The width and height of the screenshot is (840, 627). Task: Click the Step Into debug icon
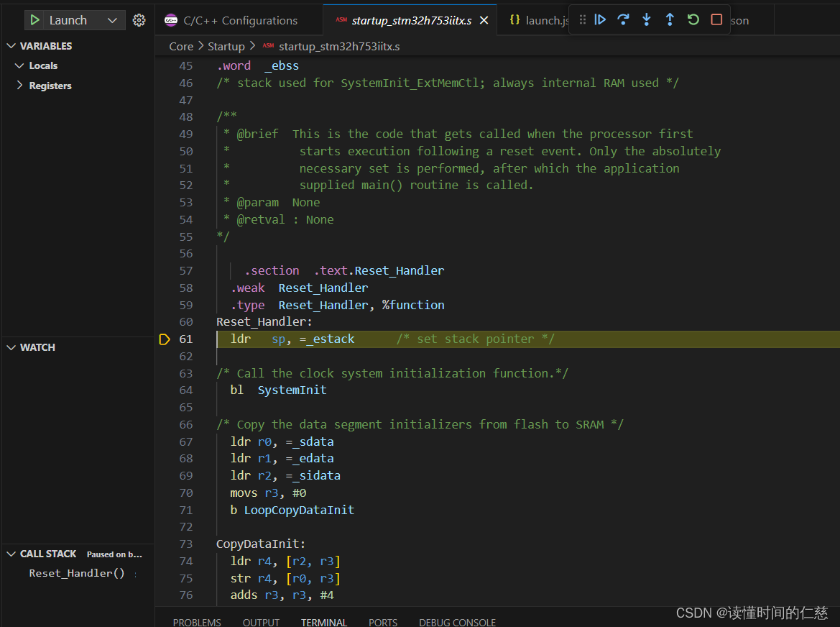[x=647, y=19]
